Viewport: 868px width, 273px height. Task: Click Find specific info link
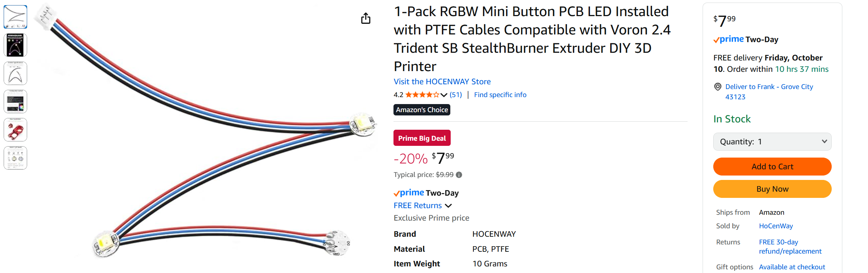click(x=500, y=95)
